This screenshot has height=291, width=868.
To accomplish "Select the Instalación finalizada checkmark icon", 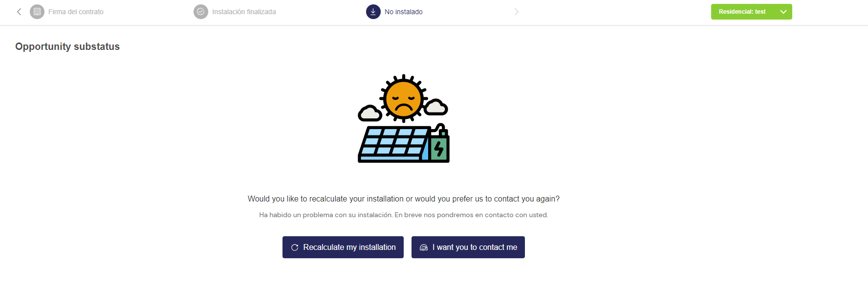I will pos(201,12).
